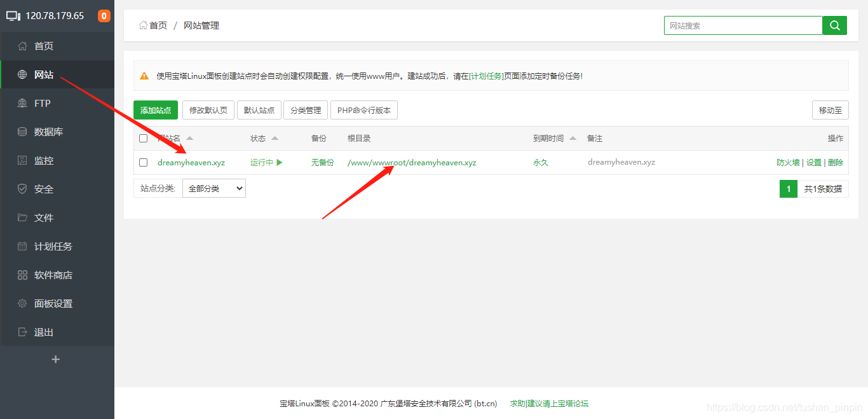The height and width of the screenshot is (419, 868).
Task: Open the FTP section in sidebar
Action: coord(42,103)
